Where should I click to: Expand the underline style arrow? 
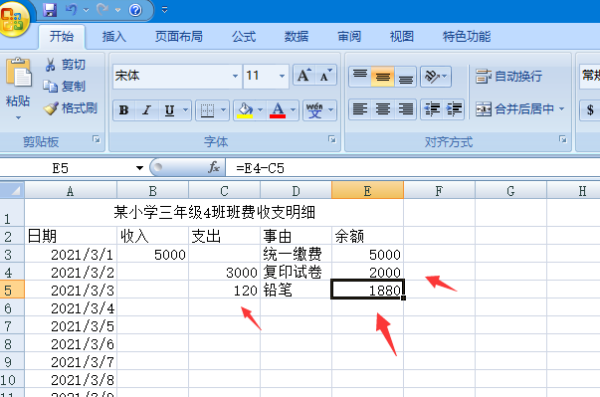[x=186, y=110]
